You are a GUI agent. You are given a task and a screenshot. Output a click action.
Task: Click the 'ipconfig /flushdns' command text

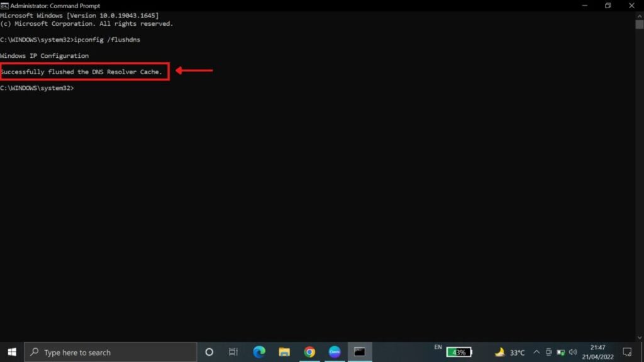(107, 40)
